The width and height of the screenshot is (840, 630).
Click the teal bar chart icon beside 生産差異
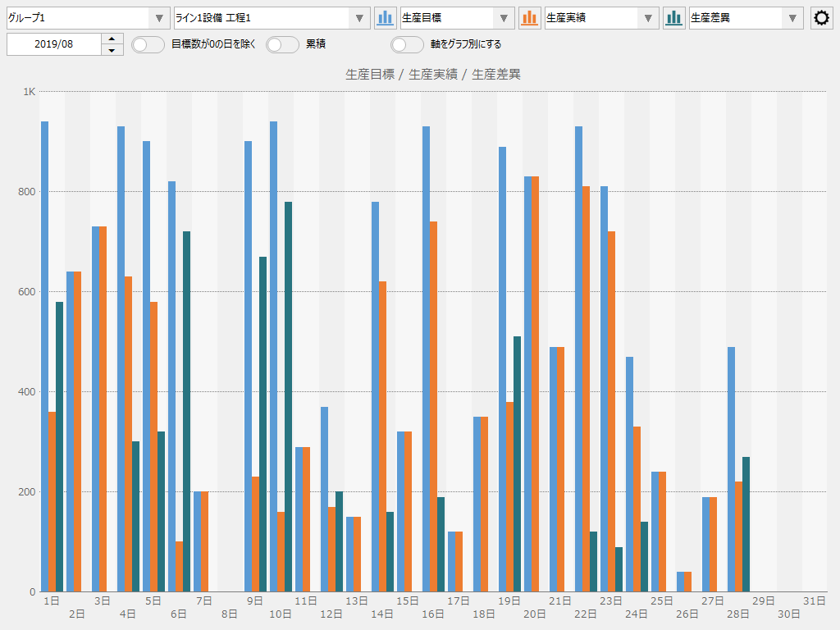673,17
